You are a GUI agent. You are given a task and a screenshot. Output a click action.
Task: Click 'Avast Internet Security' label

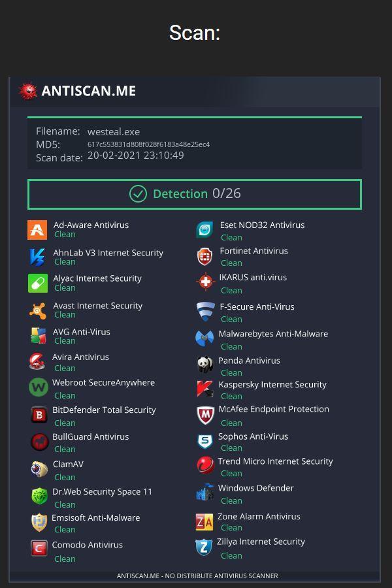[98, 306]
